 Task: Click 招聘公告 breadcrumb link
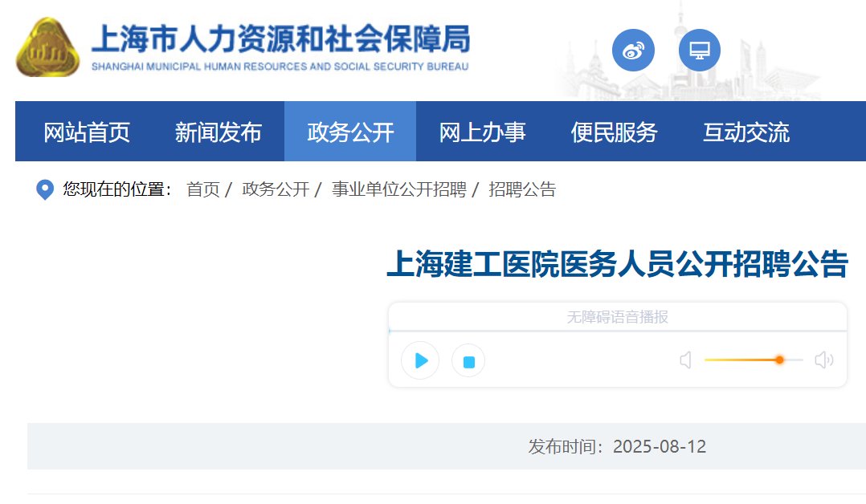522,189
